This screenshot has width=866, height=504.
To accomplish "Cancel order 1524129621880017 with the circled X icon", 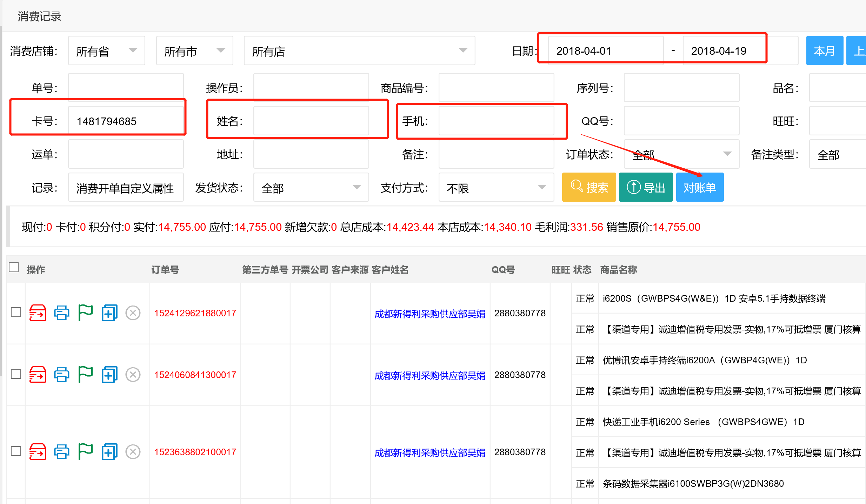I will click(133, 313).
